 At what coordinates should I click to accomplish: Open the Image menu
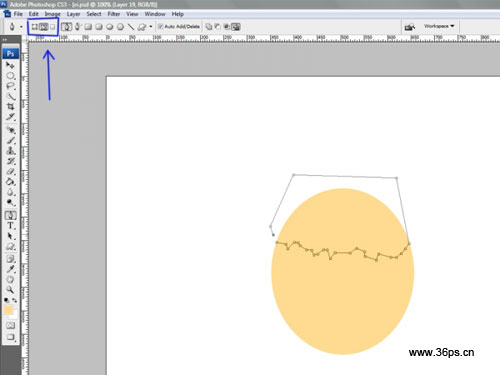[x=52, y=14]
